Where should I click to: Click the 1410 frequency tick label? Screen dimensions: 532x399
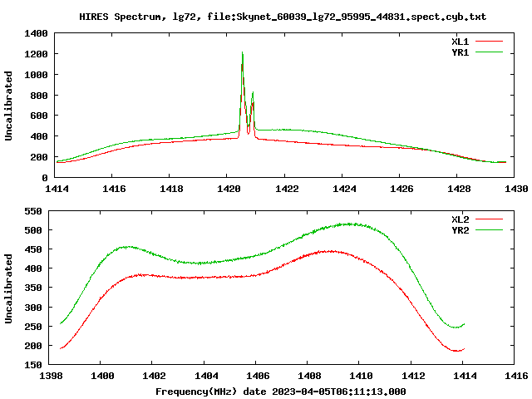[x=361, y=376]
